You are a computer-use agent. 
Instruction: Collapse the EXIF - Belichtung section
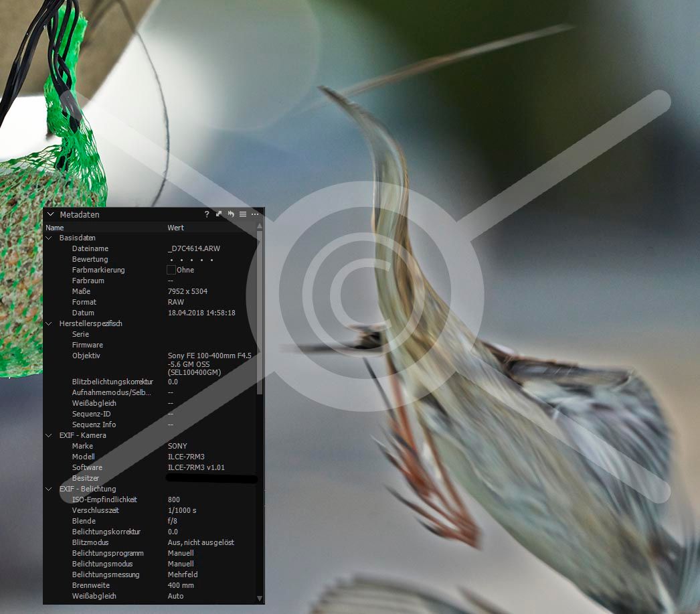point(49,489)
